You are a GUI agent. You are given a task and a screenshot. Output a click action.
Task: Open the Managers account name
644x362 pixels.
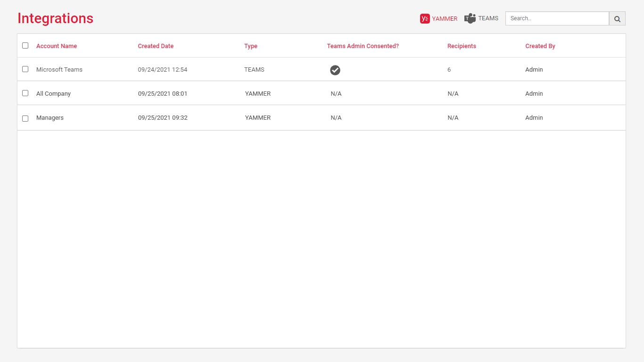pos(50,118)
